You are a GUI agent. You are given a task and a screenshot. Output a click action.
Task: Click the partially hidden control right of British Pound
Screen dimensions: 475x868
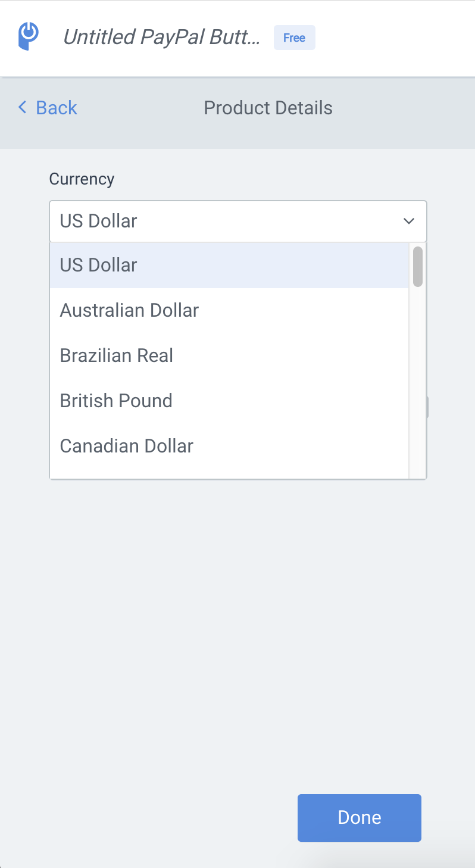pyautogui.click(x=427, y=408)
